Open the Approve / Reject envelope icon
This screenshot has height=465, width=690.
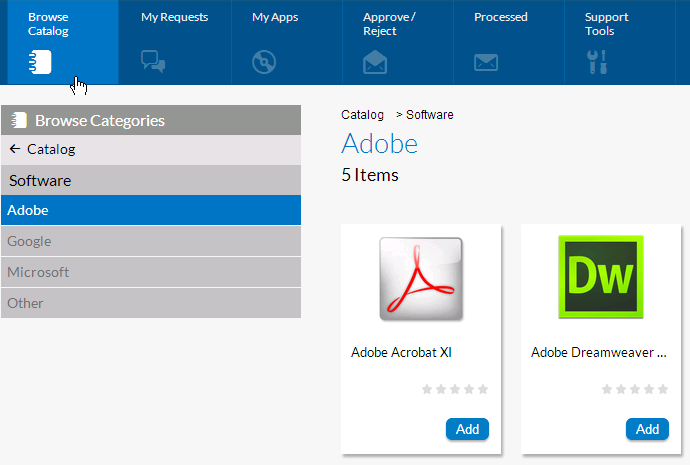point(375,62)
